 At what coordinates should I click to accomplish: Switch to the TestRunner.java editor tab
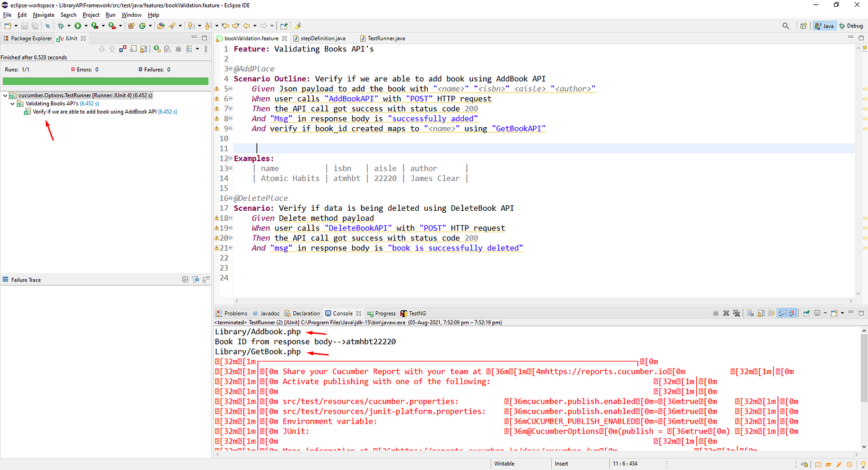(381, 38)
